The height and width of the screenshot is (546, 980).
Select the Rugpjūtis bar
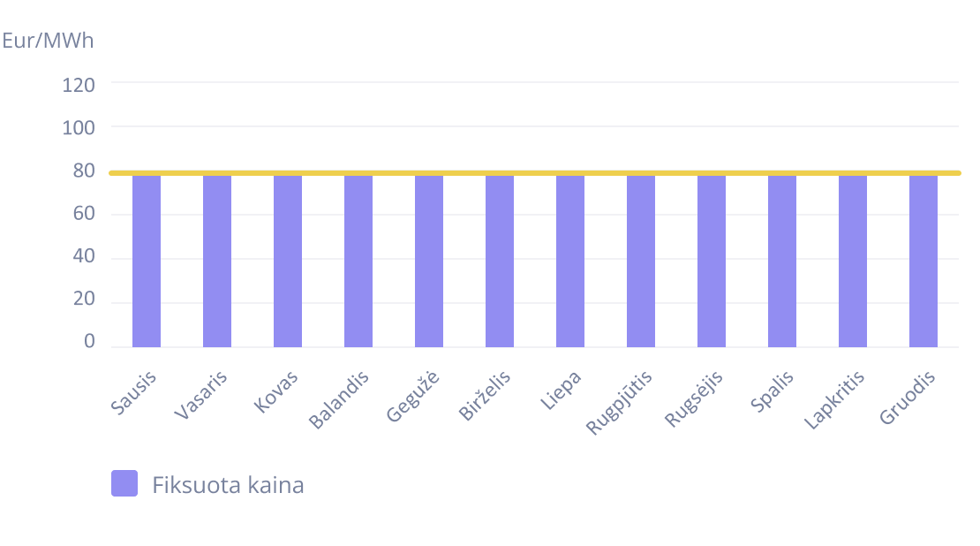point(641,261)
